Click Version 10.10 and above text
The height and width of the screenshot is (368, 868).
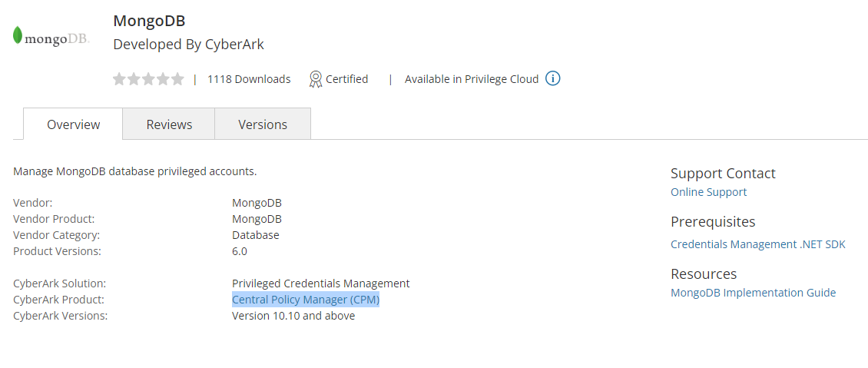pyautogui.click(x=293, y=316)
